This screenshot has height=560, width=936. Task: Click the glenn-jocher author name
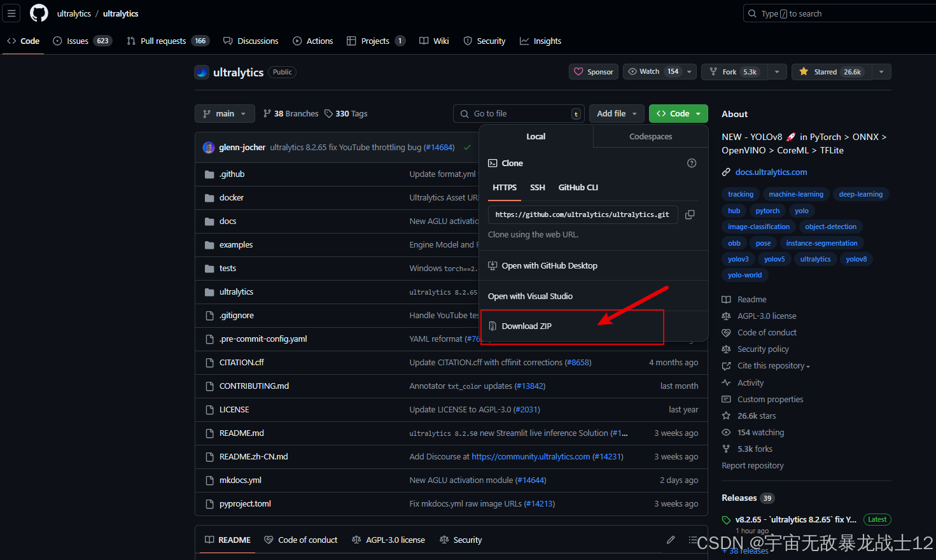tap(242, 148)
